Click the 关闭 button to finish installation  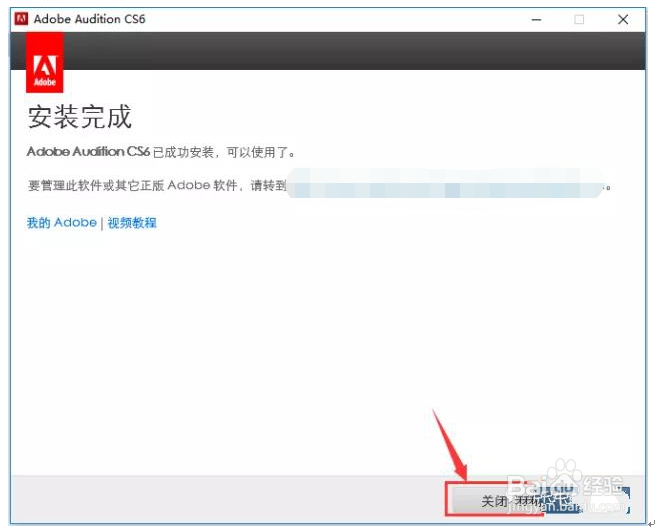point(494,500)
